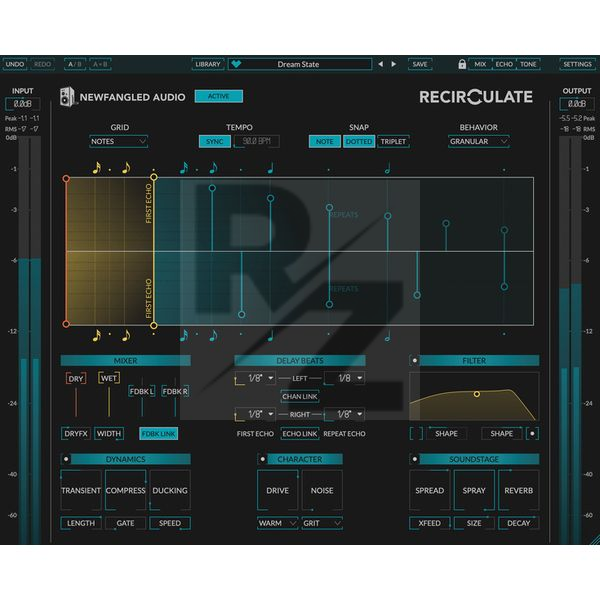Toggle the FDBK LINK button
This screenshot has width=600, height=600.
pos(158,434)
